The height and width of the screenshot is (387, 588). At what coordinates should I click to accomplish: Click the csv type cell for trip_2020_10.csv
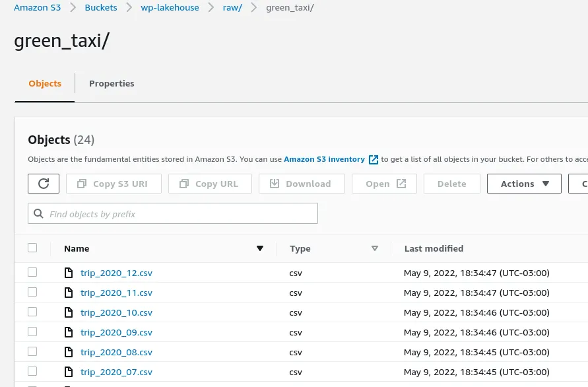coord(296,312)
